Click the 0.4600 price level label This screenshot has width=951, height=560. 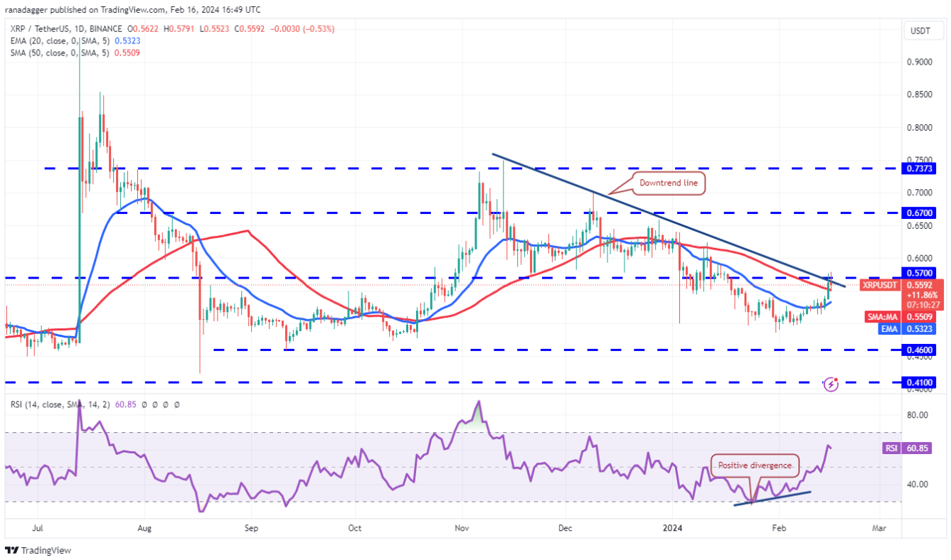(x=920, y=350)
